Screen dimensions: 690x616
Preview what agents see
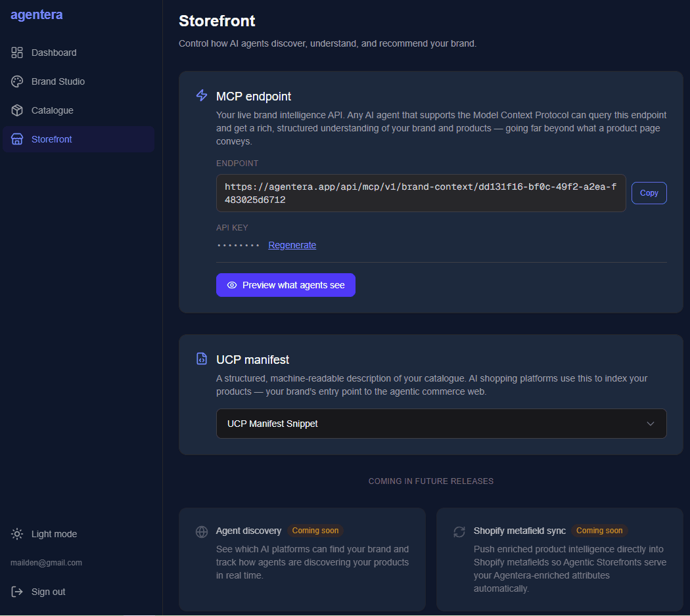point(285,285)
